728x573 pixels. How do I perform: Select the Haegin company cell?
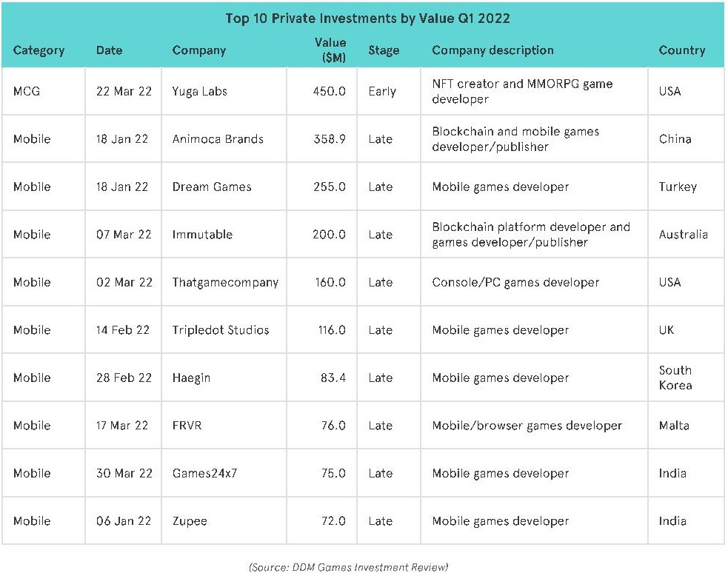(191, 378)
